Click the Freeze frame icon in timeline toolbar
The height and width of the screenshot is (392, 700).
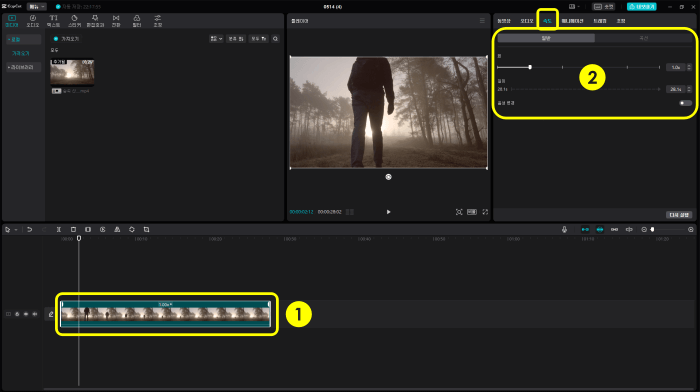pos(88,229)
